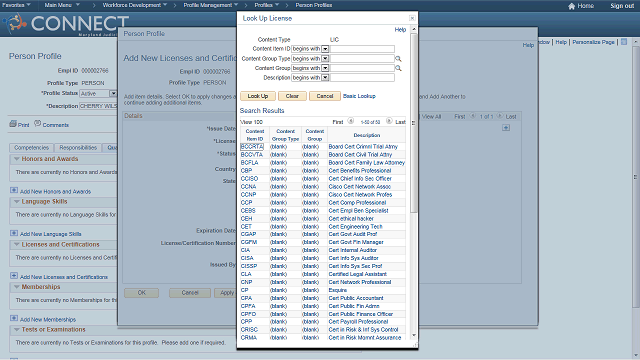Click the Home icon in the header

coord(571,6)
